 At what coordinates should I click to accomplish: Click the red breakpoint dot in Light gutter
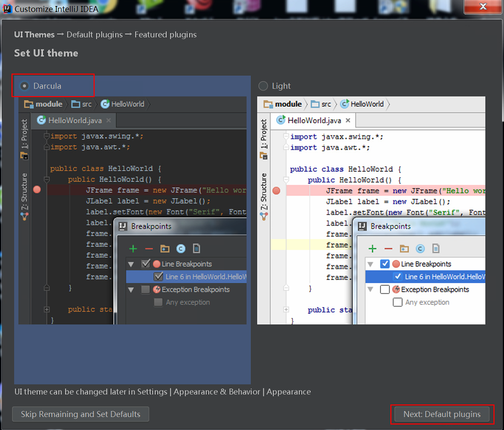click(x=276, y=191)
